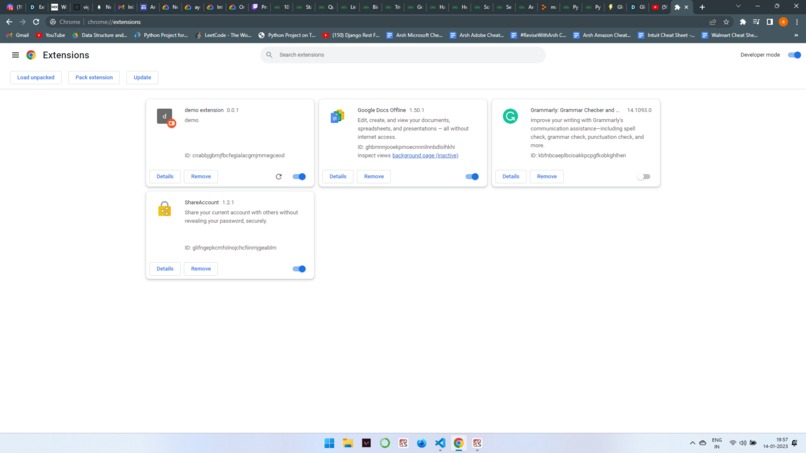Screen dimensions: 806x453
Task: Open the green circle app in taskbar
Action: point(384,443)
